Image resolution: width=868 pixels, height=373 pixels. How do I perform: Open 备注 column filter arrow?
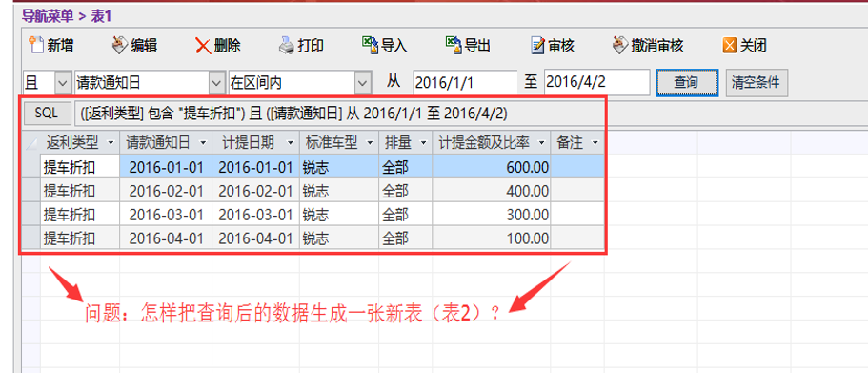595,143
